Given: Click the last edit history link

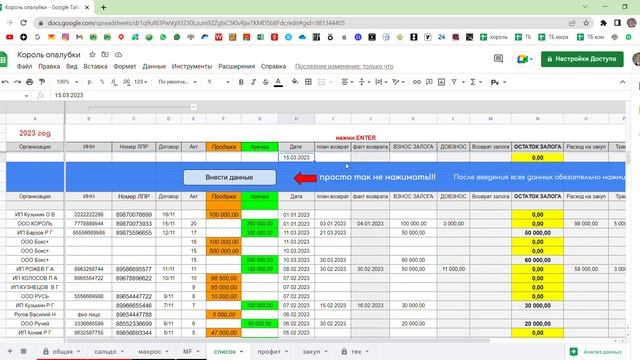Looking at the screenshot, I should [x=344, y=66].
